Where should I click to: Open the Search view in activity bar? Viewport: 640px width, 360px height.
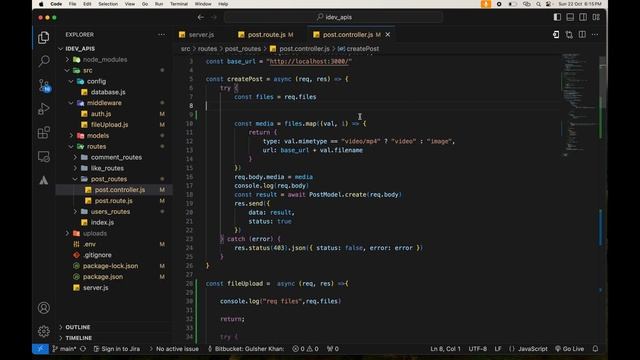click(x=44, y=61)
